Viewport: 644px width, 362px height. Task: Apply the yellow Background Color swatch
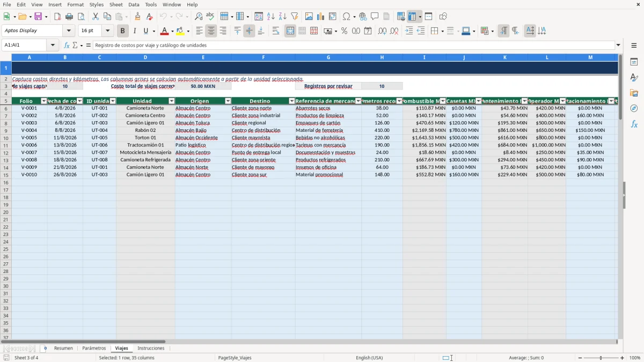coord(180,31)
